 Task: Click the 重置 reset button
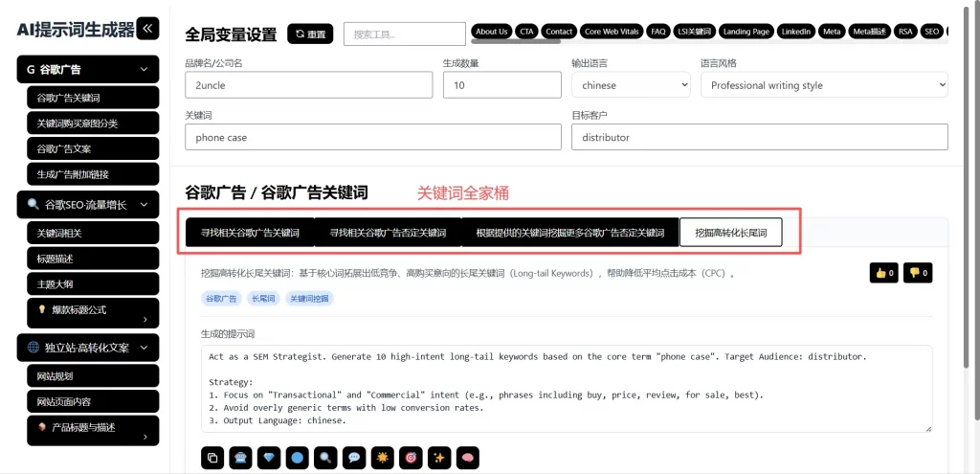pos(310,34)
